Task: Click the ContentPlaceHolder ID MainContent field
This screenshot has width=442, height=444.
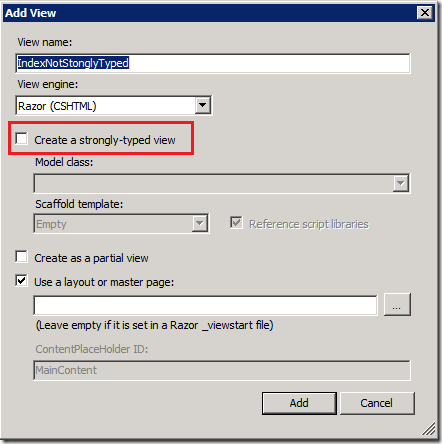Action: tap(222, 370)
